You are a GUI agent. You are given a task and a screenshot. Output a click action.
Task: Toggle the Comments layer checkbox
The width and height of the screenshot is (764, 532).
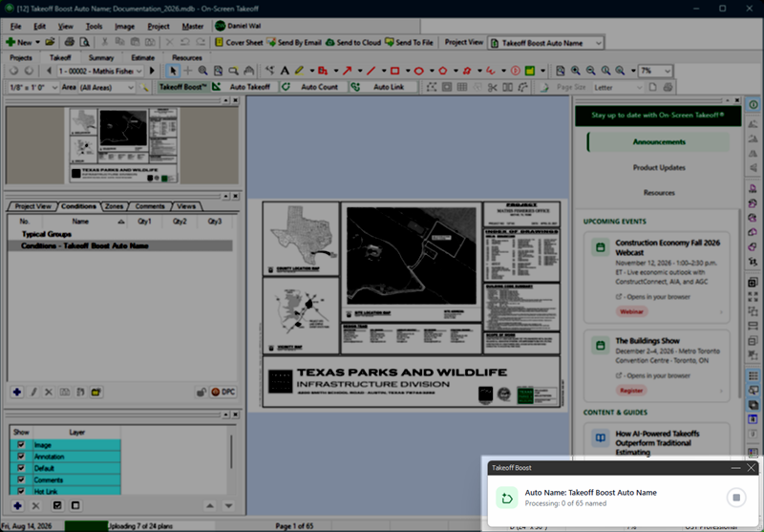21,479
